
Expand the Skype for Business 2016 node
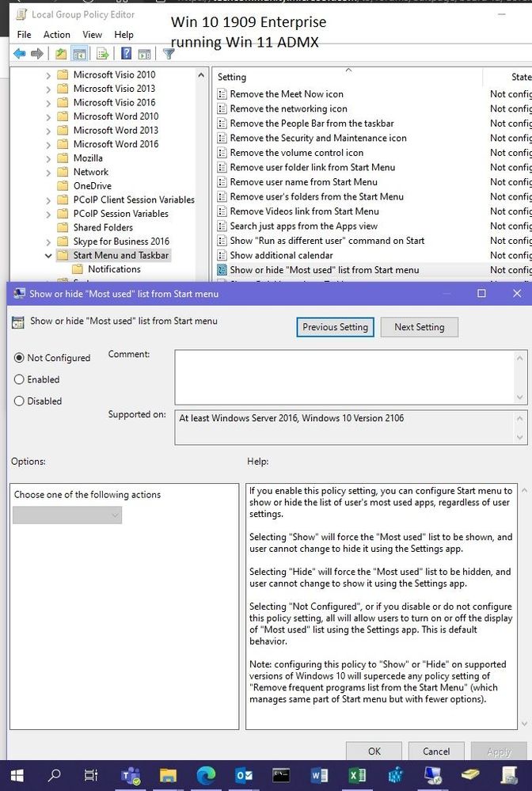point(48,241)
